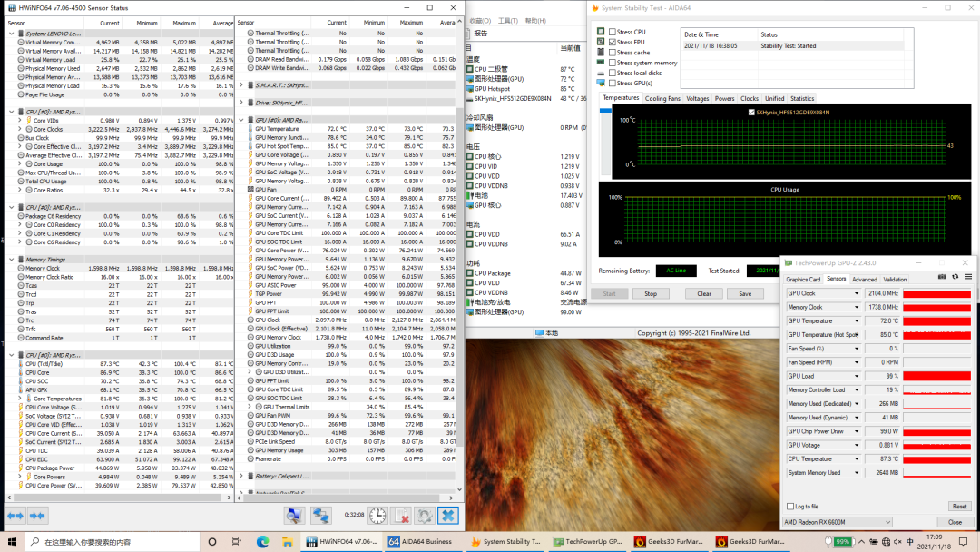Click the GPU-Z screenshot camera icon
The image size is (980, 552).
942,277
